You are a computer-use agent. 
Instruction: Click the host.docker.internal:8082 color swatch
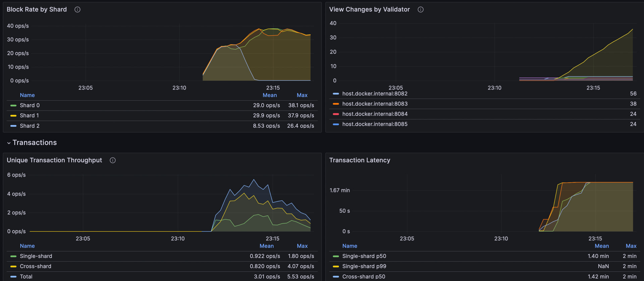coord(336,94)
